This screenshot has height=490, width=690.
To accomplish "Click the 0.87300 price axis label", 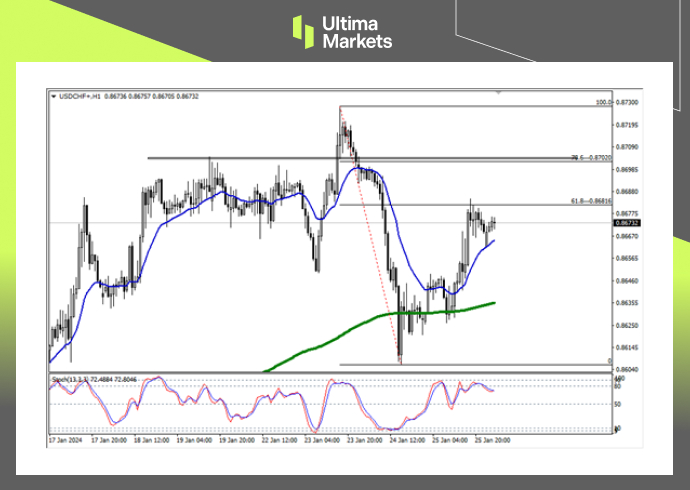I will coord(629,103).
